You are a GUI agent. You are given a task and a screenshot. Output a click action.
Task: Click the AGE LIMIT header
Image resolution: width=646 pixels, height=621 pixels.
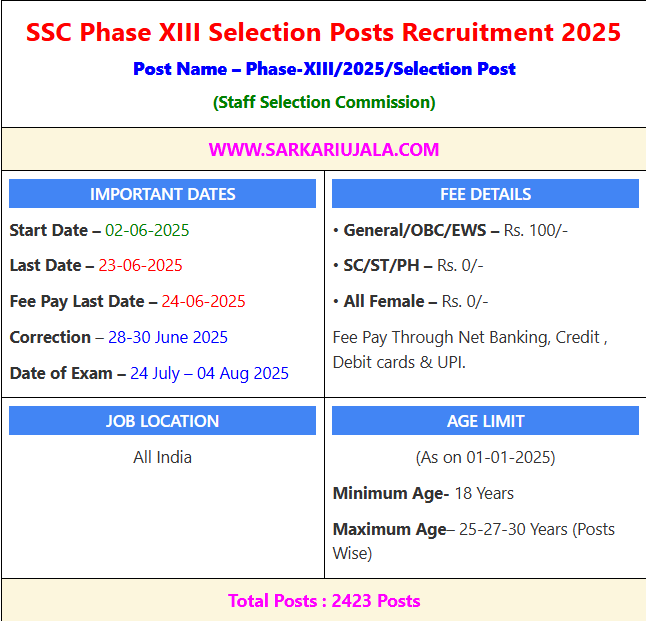click(x=485, y=421)
